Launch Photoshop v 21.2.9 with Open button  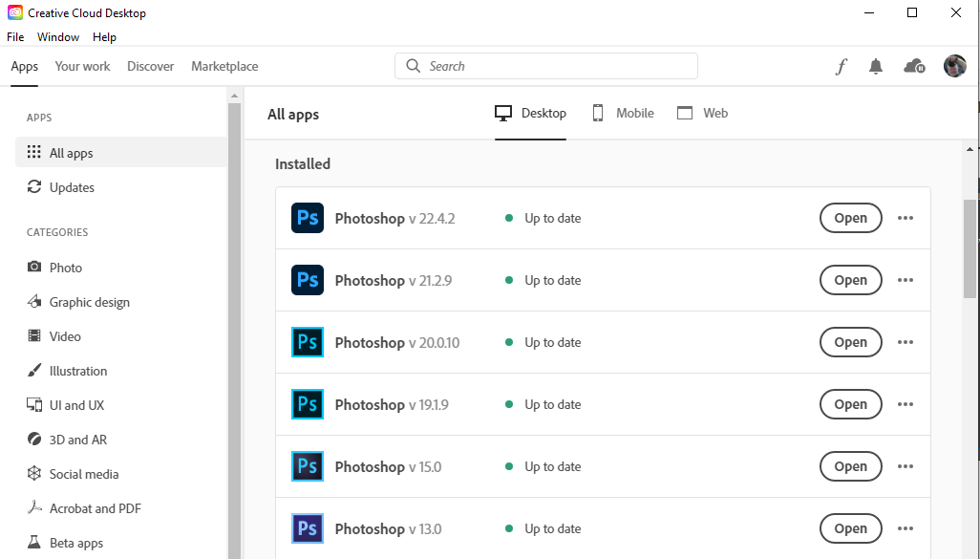coord(850,280)
